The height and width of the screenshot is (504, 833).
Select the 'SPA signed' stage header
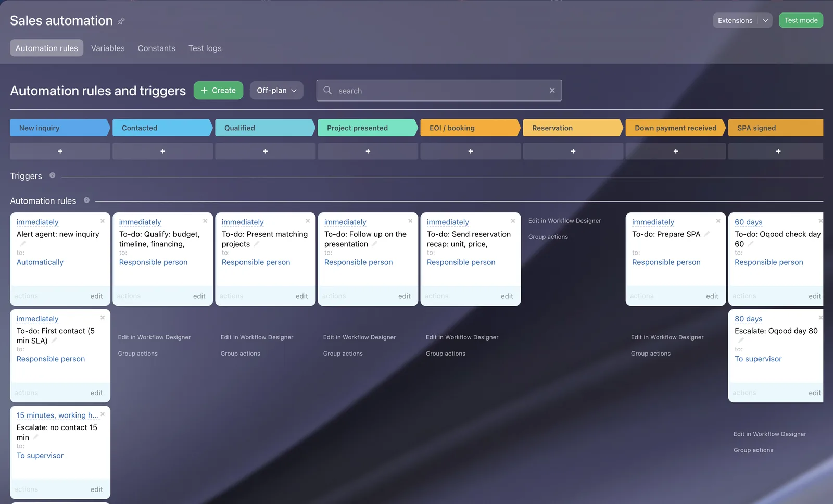[x=775, y=128]
